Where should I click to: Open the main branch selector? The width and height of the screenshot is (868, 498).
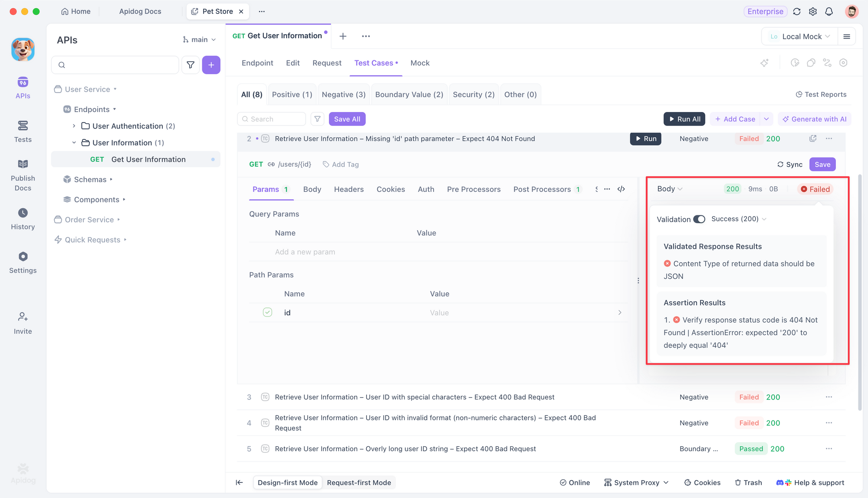(x=199, y=39)
